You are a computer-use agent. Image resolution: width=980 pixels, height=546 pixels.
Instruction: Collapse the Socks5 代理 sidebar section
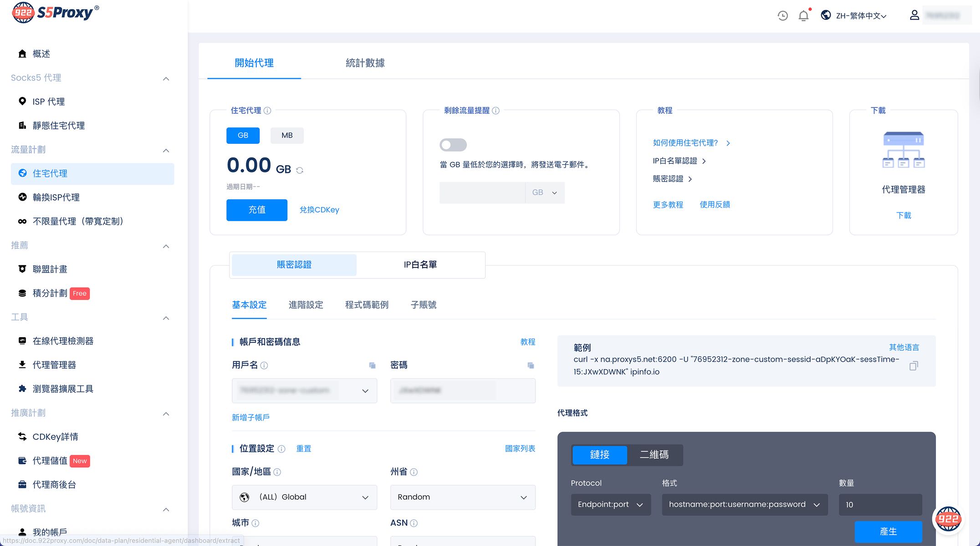166,78
